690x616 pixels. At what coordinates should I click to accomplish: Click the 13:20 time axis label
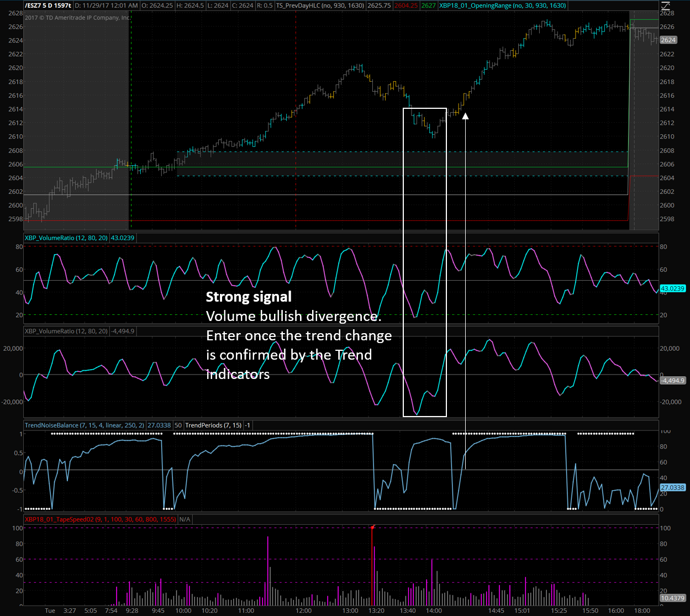pos(376,610)
